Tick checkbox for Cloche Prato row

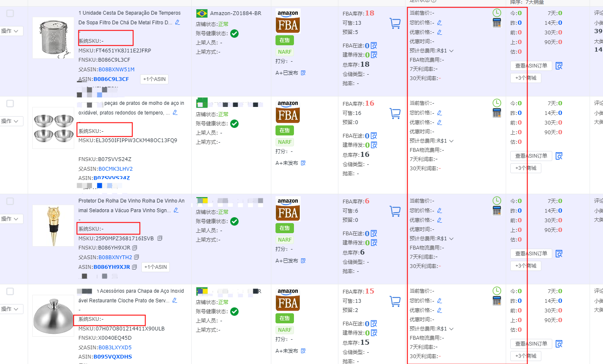(10, 291)
